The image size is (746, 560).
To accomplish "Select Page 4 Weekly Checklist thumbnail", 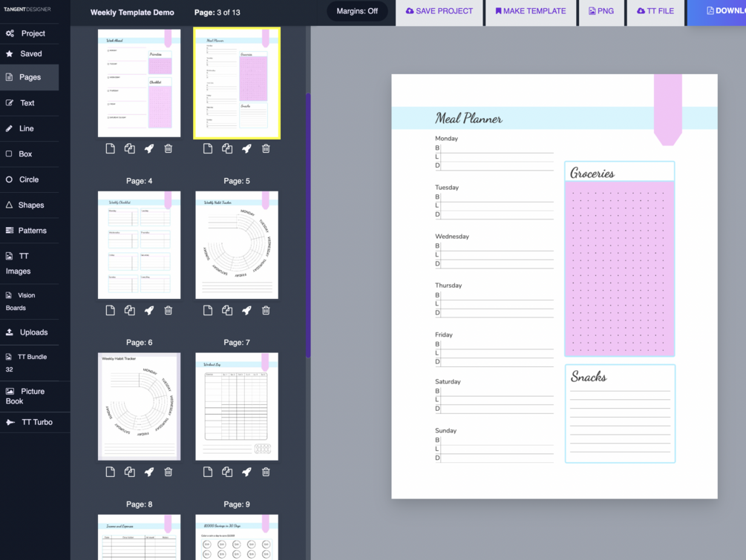I will click(x=139, y=245).
